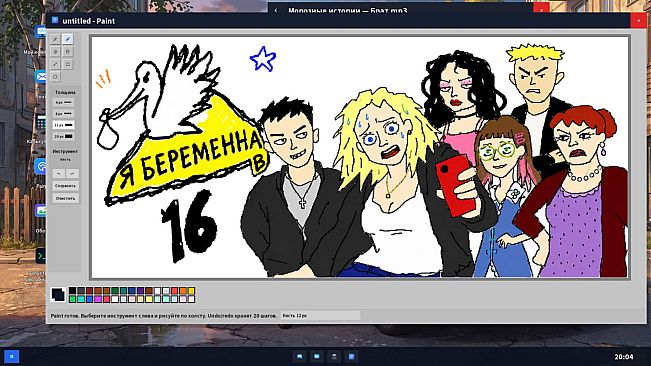Open the terminal icon on desktop
651x366 pixels.
(41, 256)
